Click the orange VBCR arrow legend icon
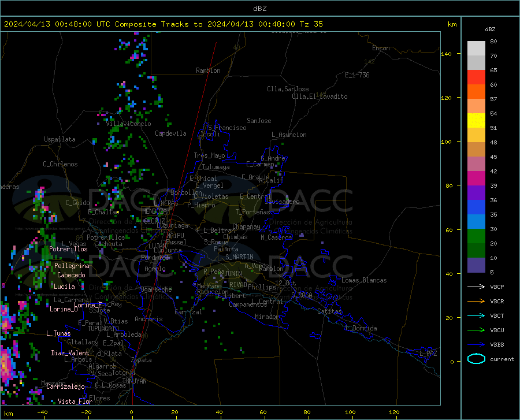Viewport: 520px width, 420px height. (x=476, y=302)
